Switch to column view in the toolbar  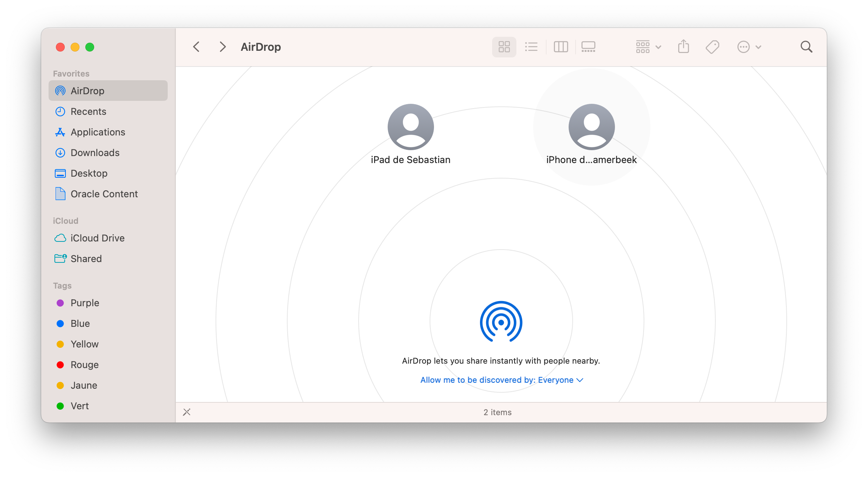tap(561, 47)
